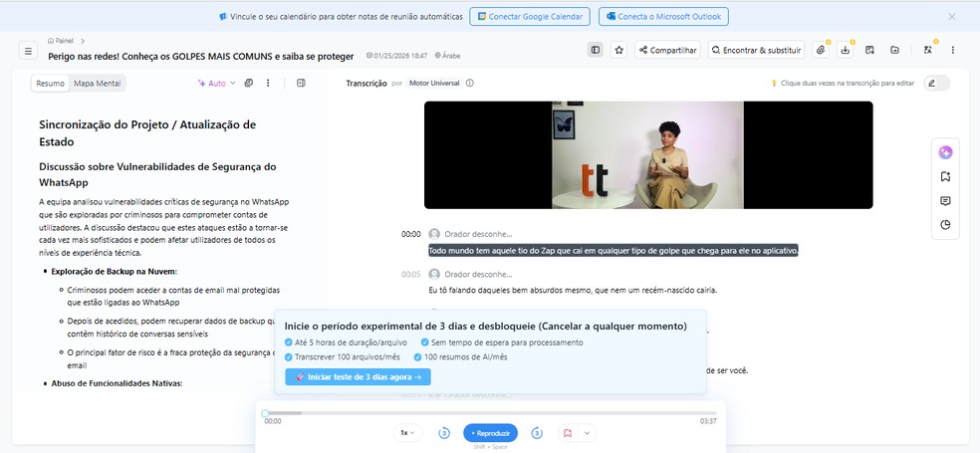
Task: Toggle the split panel layout icon
Action: 596,50
